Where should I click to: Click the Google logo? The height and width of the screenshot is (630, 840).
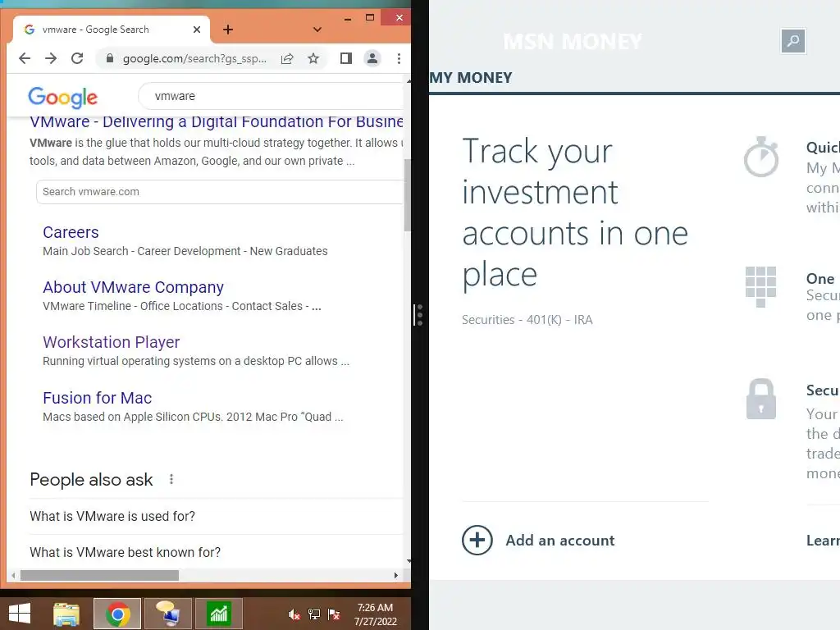tap(62, 97)
